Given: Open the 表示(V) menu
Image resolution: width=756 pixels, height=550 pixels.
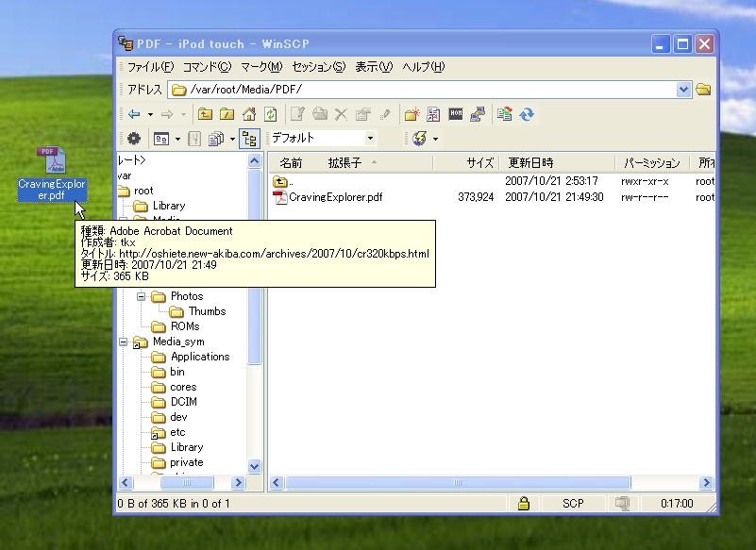Looking at the screenshot, I should [374, 67].
